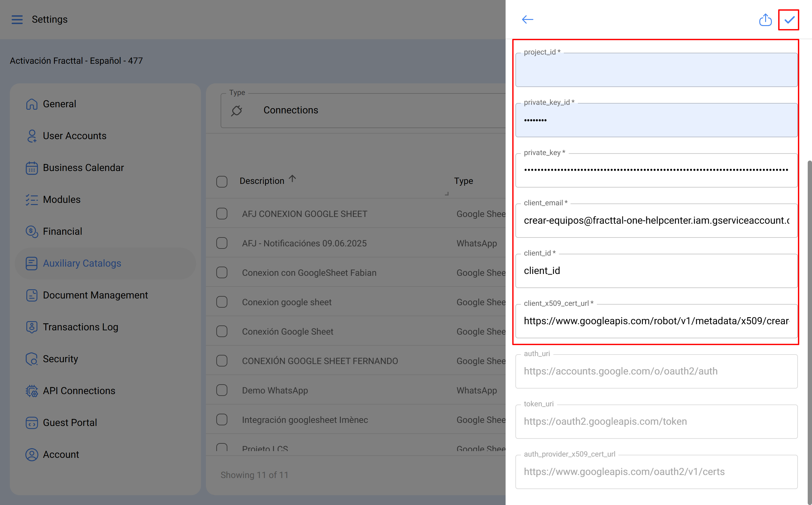The height and width of the screenshot is (505, 812).
Task: Confirm changes with the blue checkmark button
Action: coord(789,19)
